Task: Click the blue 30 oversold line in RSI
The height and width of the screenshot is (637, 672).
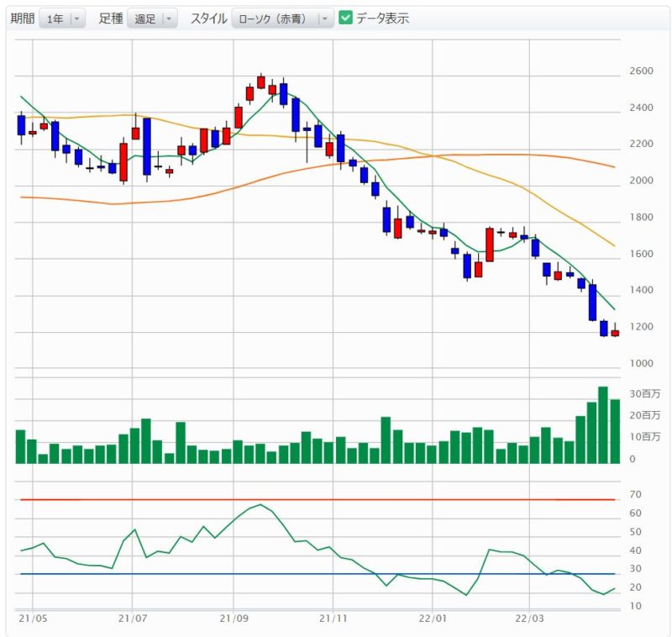Action: click(x=336, y=574)
